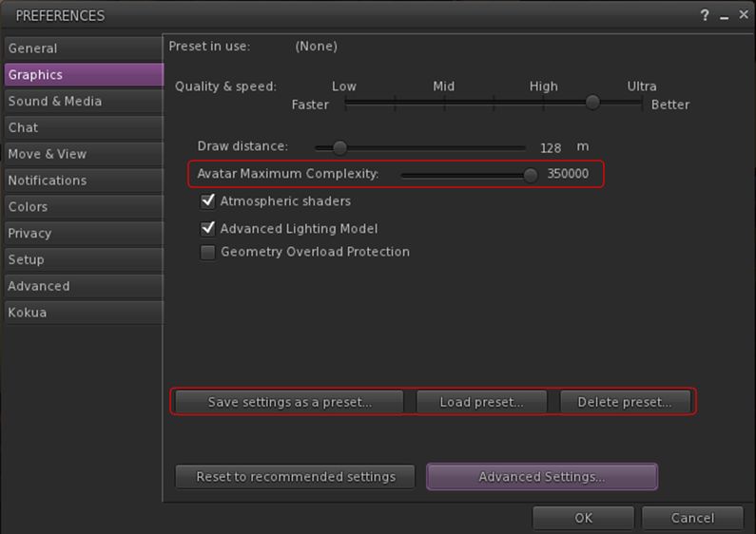The height and width of the screenshot is (534, 756).
Task: Click the help question mark icon
Action: [706, 15]
